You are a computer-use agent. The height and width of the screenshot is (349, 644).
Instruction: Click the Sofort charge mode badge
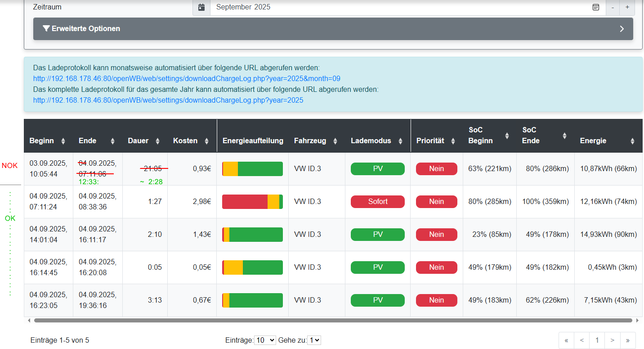pyautogui.click(x=378, y=201)
